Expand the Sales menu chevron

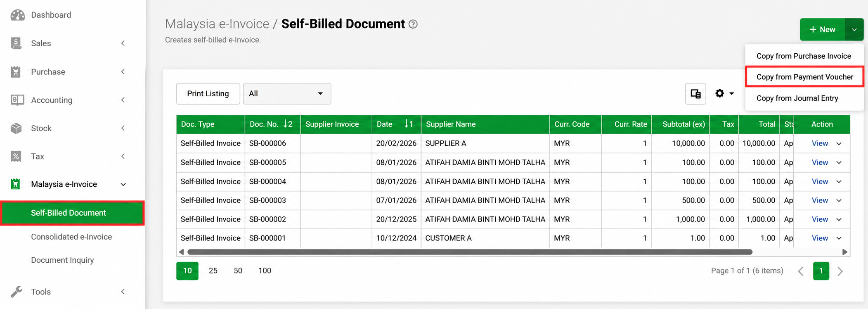123,43
